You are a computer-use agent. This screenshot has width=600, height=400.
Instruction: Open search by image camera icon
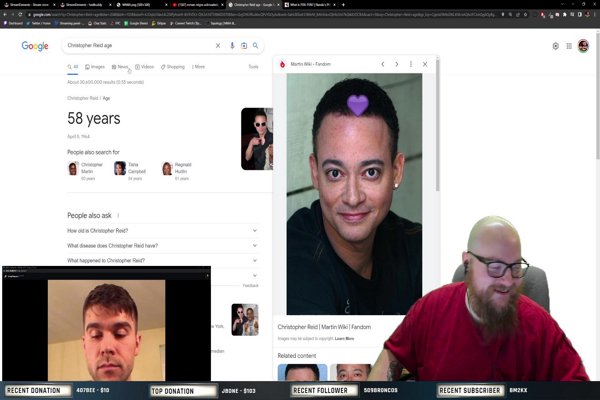click(x=244, y=46)
